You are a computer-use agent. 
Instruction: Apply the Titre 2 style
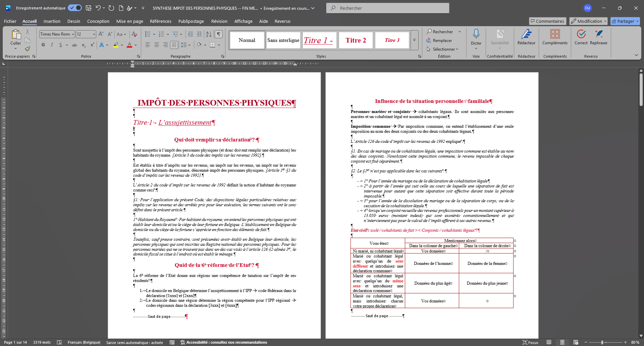pos(356,40)
